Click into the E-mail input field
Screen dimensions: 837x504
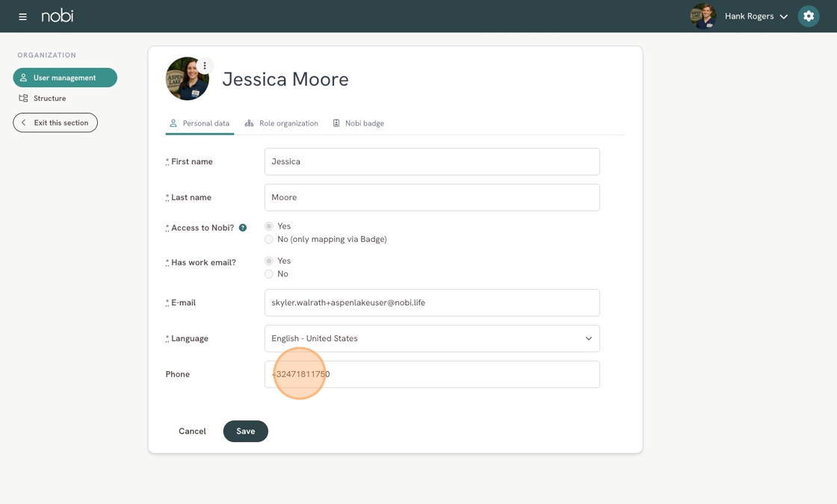click(432, 303)
